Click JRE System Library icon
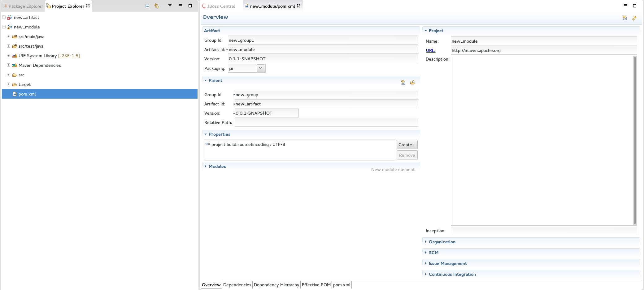644x290 pixels. click(x=15, y=56)
